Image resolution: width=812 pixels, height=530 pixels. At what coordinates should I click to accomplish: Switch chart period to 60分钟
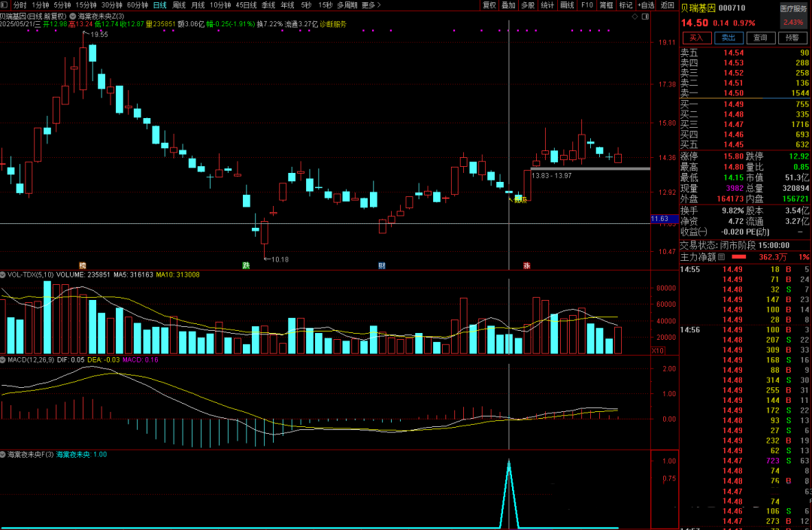tap(137, 5)
